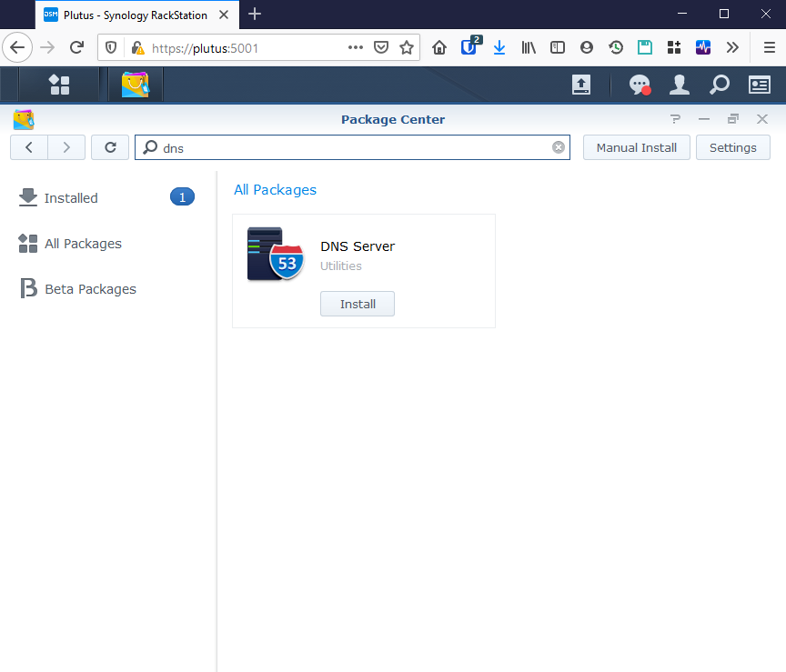Open the blue shield extension icon with badge
This screenshot has width=786, height=672.
470,46
